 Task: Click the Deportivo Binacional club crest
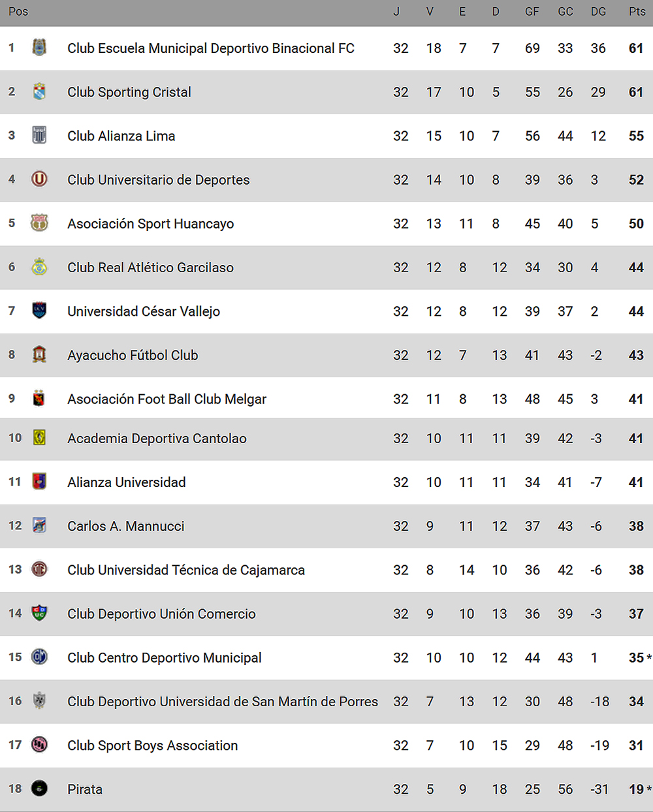[39, 47]
